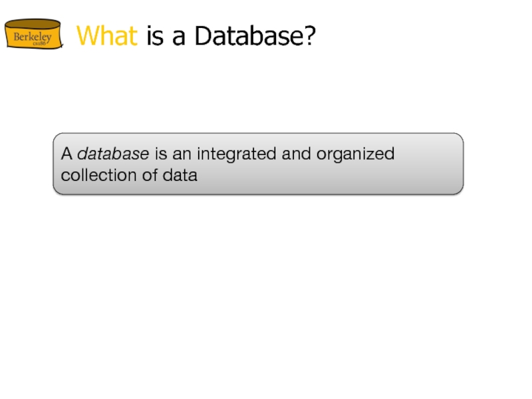The width and height of the screenshot is (532, 399).
Task: Click the letter "a" before Database in title
Action: point(180,38)
